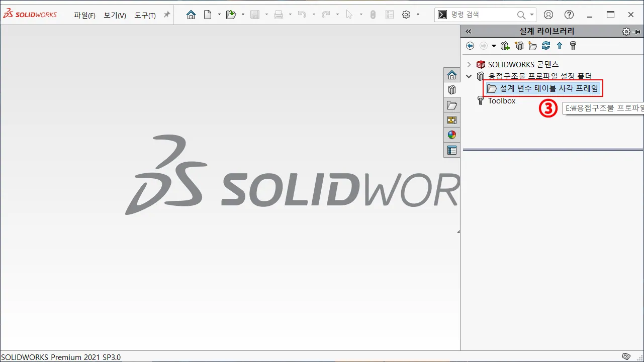Select the 설계 변수 테이블 사각 프레임 folder

543,89
